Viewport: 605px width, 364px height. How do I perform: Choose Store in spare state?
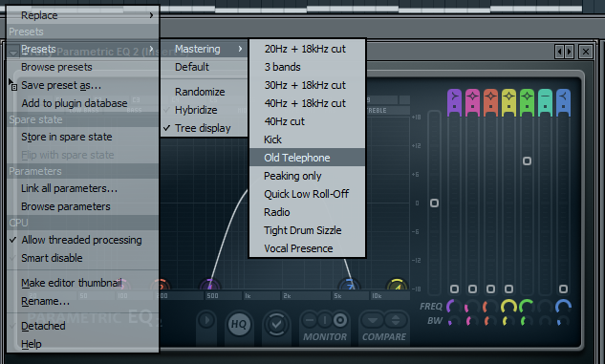[x=82, y=137]
